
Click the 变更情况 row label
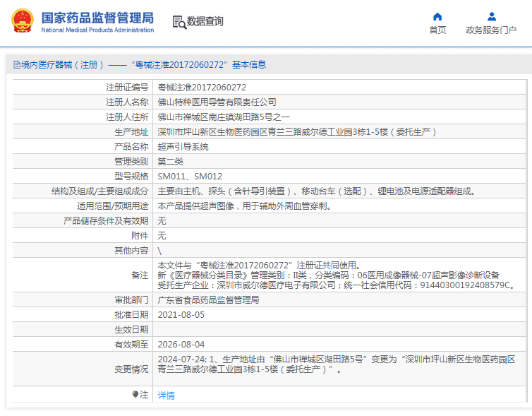[131, 369]
